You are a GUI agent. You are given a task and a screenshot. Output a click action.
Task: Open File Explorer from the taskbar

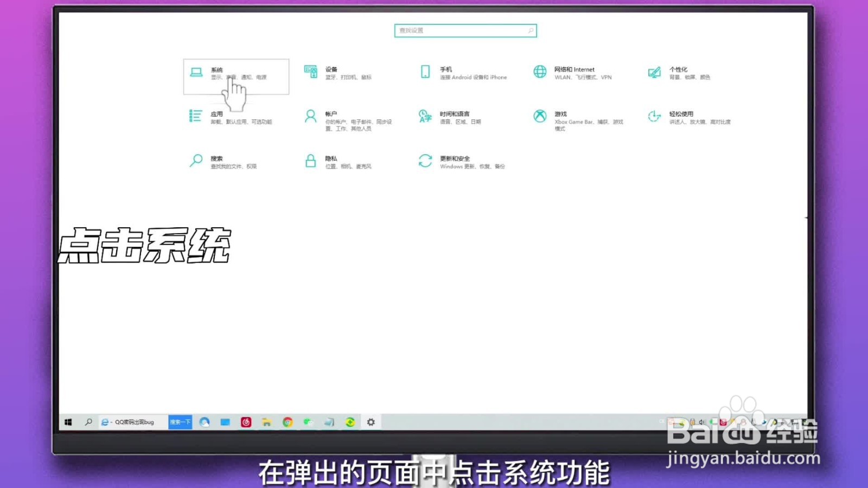[266, 422]
